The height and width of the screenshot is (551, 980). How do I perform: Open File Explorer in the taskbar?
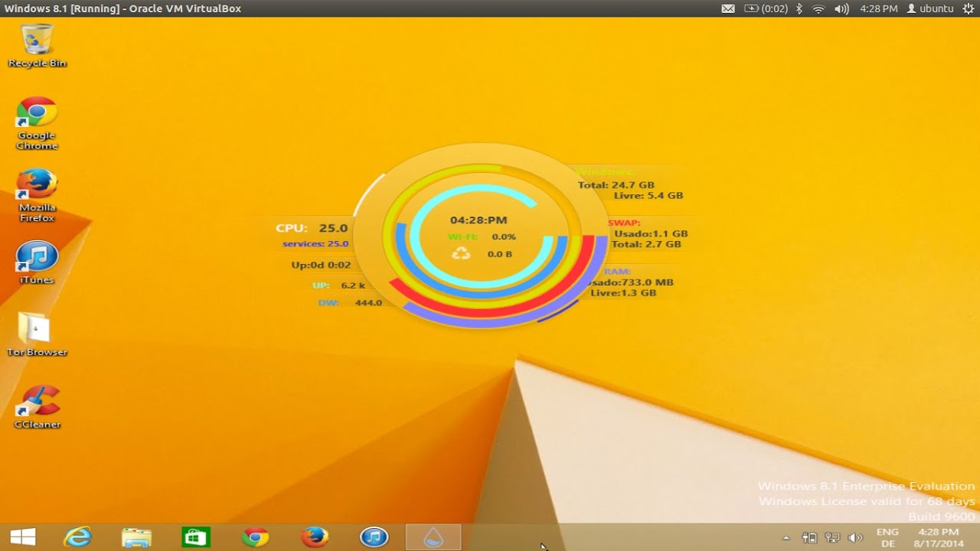click(137, 537)
